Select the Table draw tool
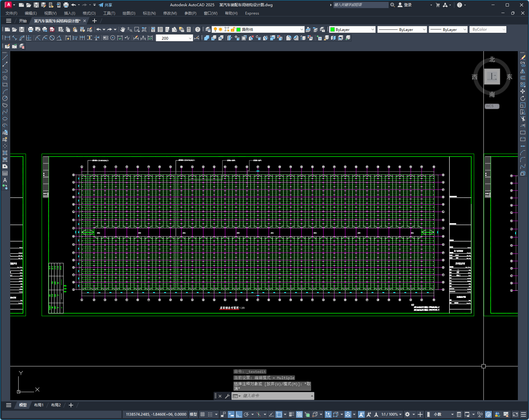The image size is (529, 420). tap(5, 173)
